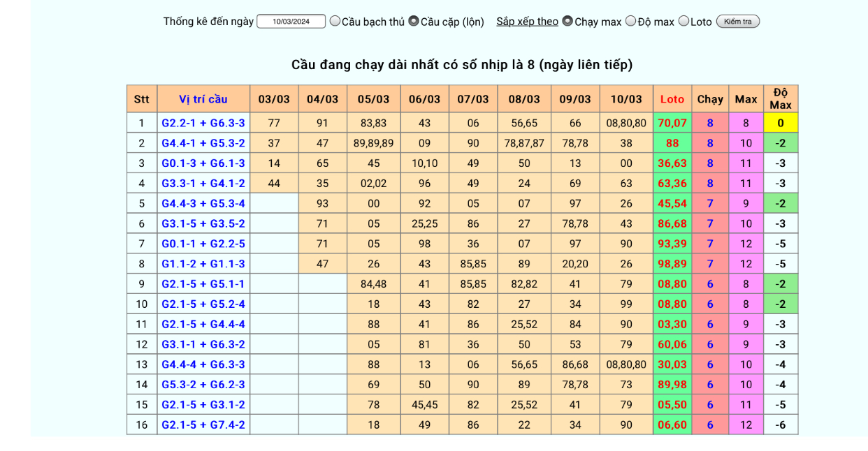Click the Loto value 88 in row 2
The image size is (868, 451).
[672, 143]
